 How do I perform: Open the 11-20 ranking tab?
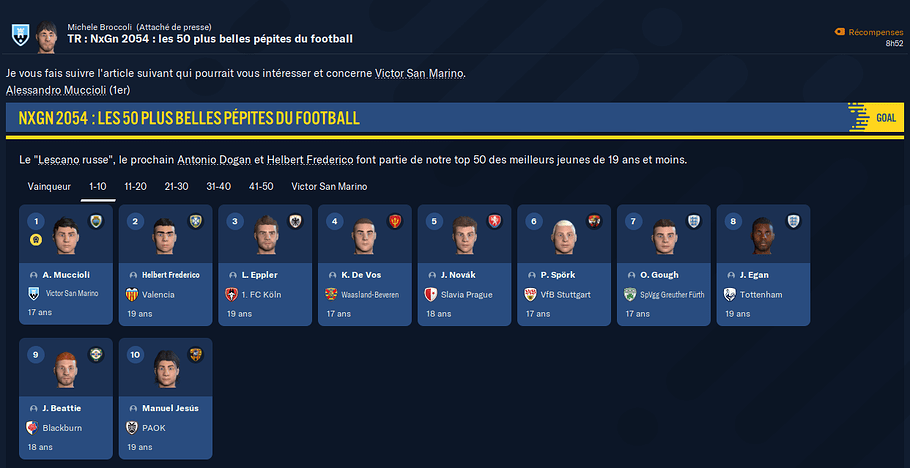click(x=136, y=186)
